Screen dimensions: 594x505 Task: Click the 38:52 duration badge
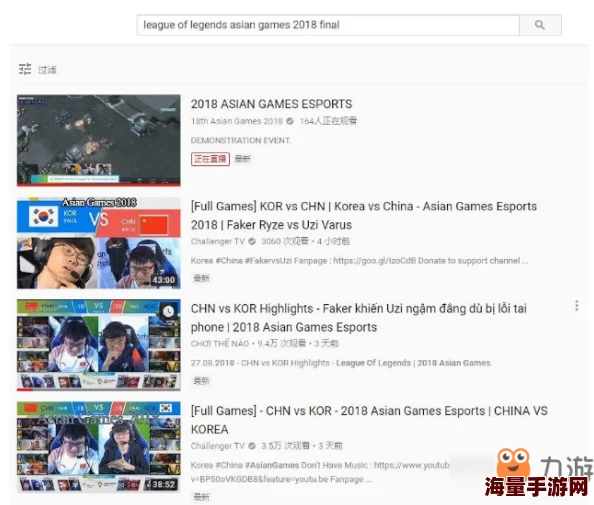coord(164,485)
